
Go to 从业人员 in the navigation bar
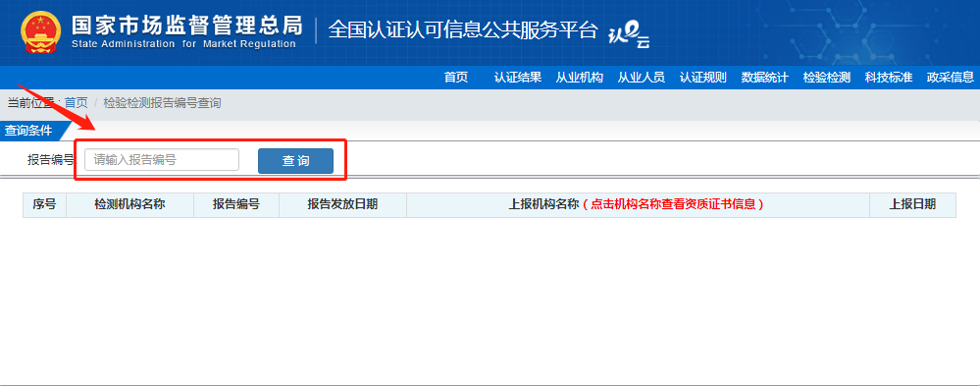coord(642,78)
